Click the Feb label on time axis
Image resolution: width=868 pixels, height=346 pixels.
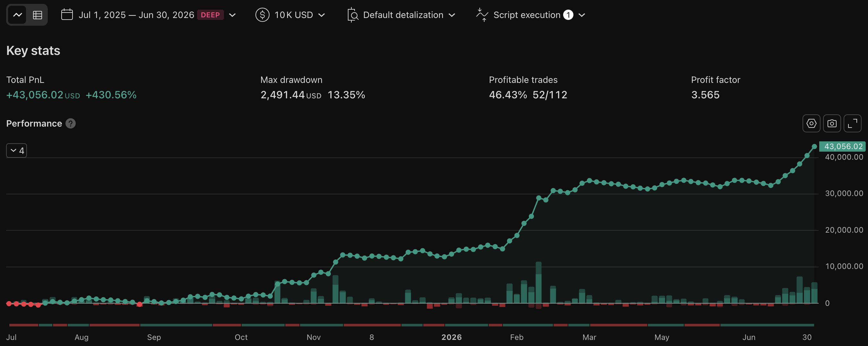coord(517,337)
